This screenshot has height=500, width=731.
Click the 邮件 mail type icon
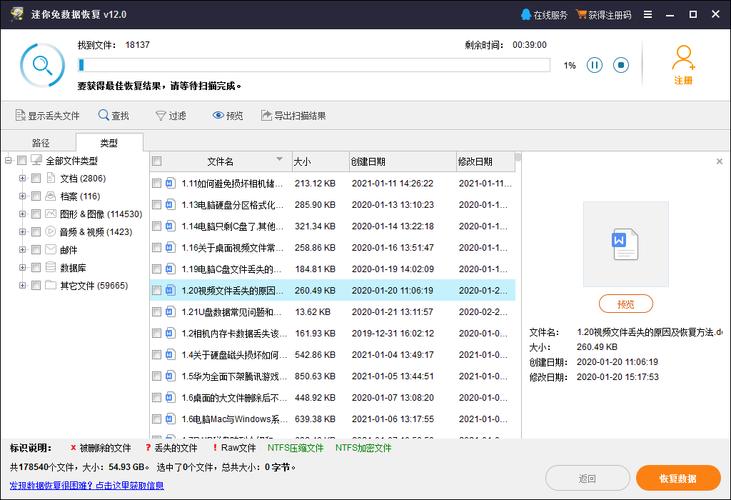51,249
